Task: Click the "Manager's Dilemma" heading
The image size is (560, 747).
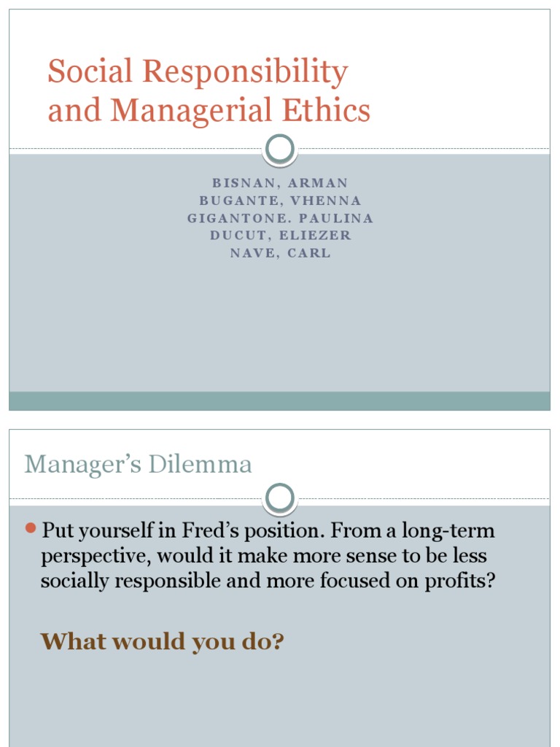Action: [138, 465]
